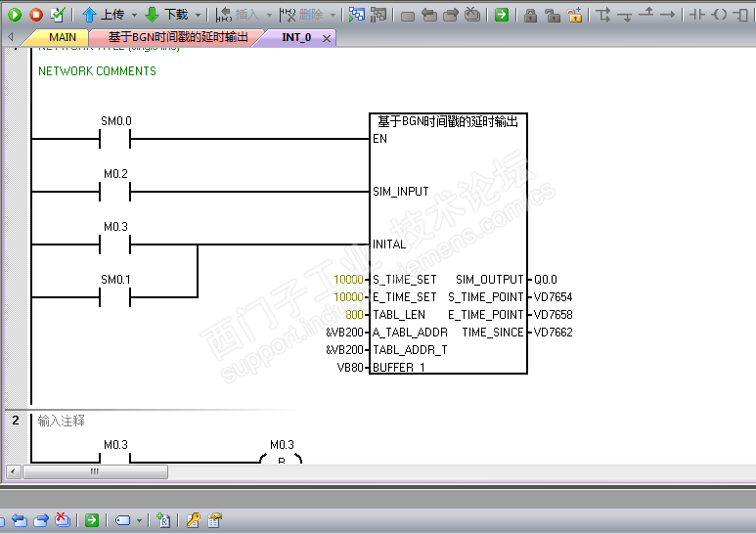
Task: Click the &VB200 operand for TABL_ADDR_T
Action: 344,350
